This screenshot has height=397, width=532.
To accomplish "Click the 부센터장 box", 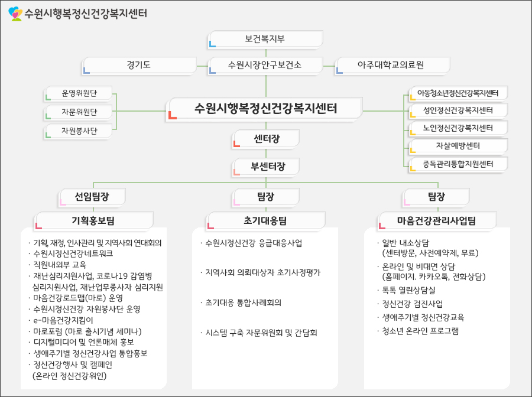I will pos(266,167).
